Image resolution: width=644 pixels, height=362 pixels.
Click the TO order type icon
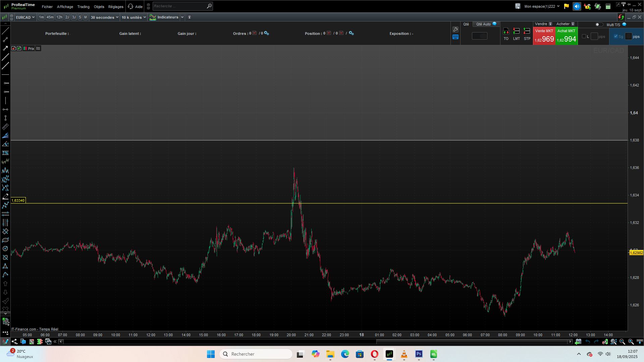(506, 32)
